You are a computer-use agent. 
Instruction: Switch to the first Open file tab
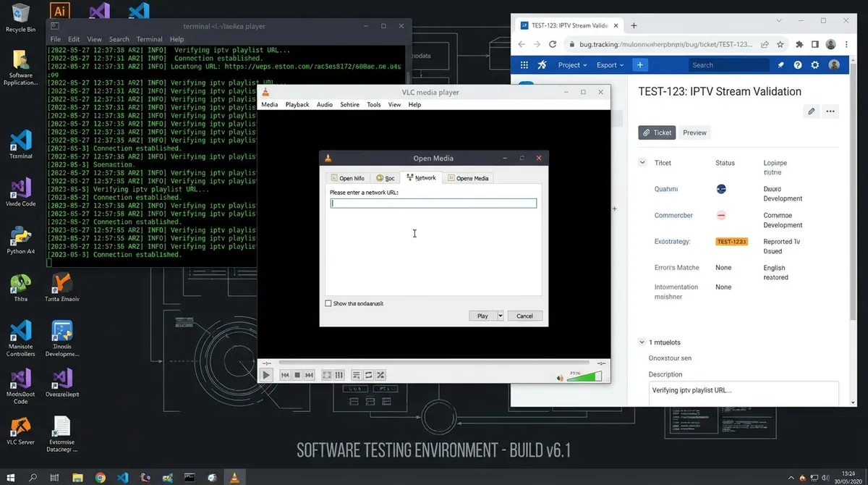(348, 178)
